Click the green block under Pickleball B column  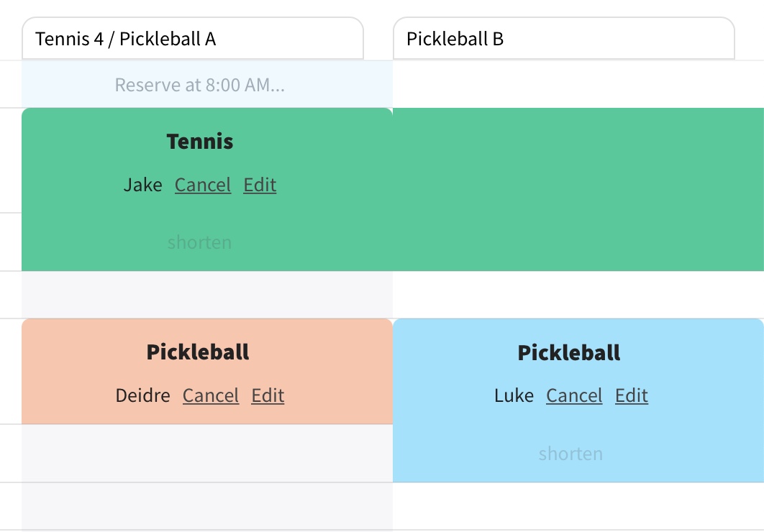[578, 189]
